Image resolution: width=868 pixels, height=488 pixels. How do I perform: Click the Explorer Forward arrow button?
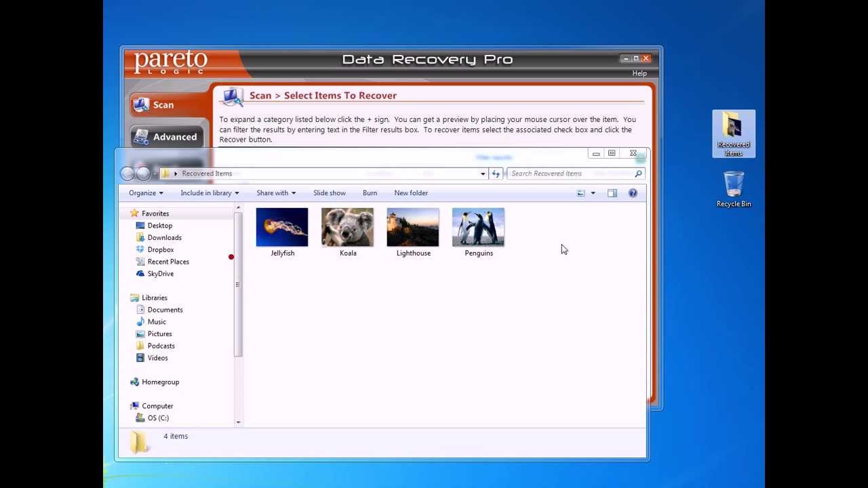click(x=143, y=174)
